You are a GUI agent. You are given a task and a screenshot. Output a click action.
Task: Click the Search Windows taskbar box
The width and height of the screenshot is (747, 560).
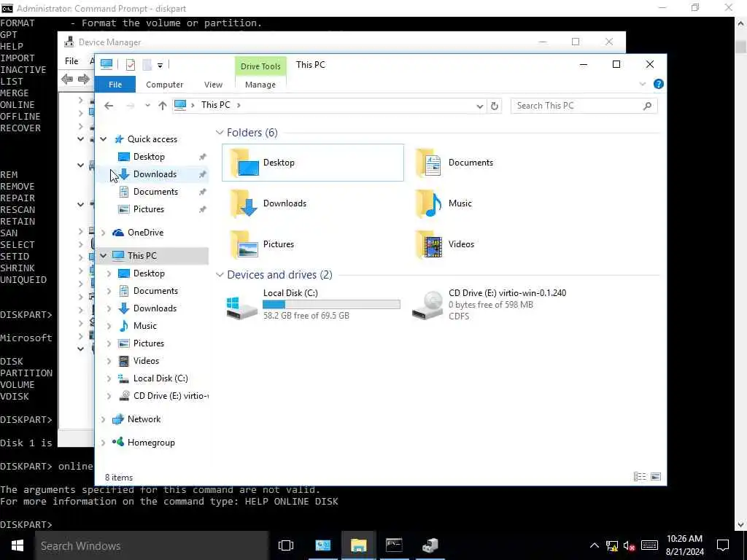point(152,545)
